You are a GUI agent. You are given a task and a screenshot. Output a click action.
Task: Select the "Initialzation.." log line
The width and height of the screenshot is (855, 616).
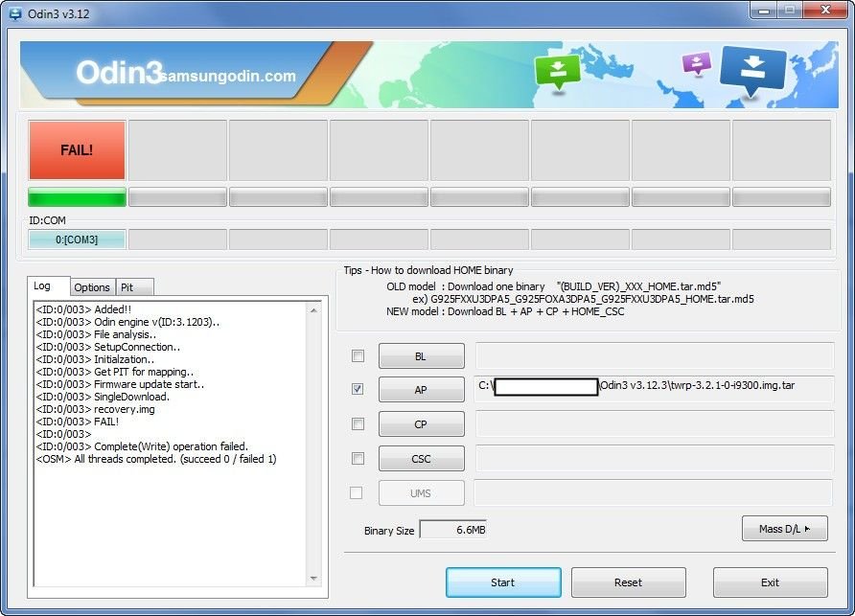(95, 360)
